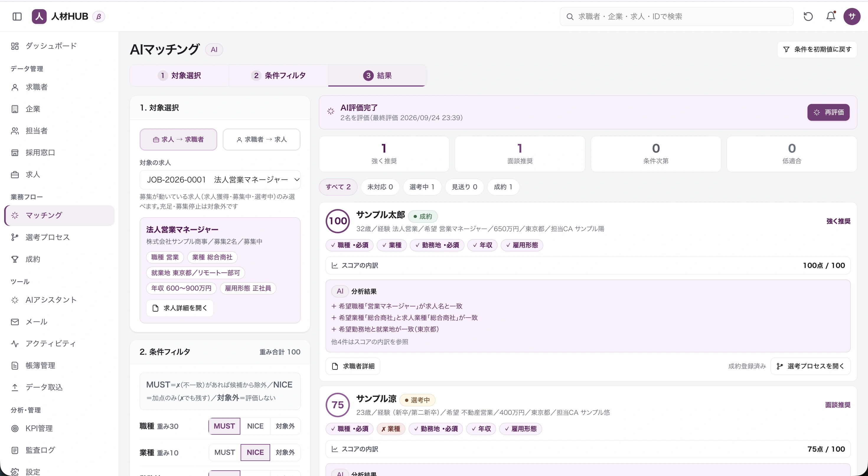Screen dimensions: 868x476
Task: Filter results by 見送り 0
Action: (x=464, y=187)
